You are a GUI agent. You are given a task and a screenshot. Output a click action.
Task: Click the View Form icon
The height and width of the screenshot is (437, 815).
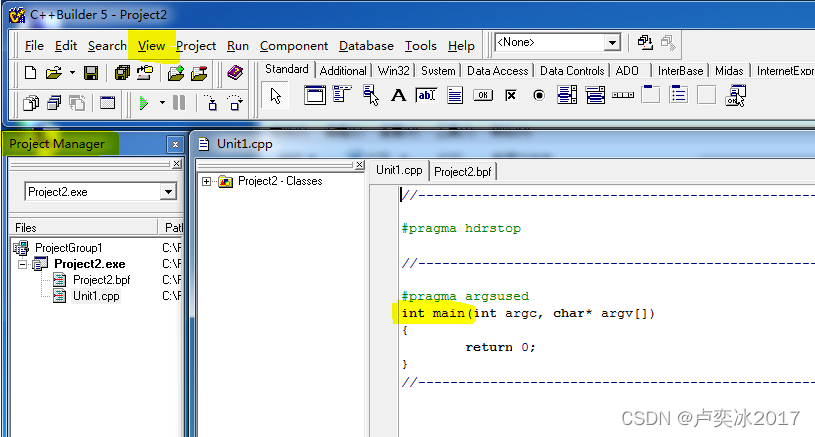click(x=54, y=103)
